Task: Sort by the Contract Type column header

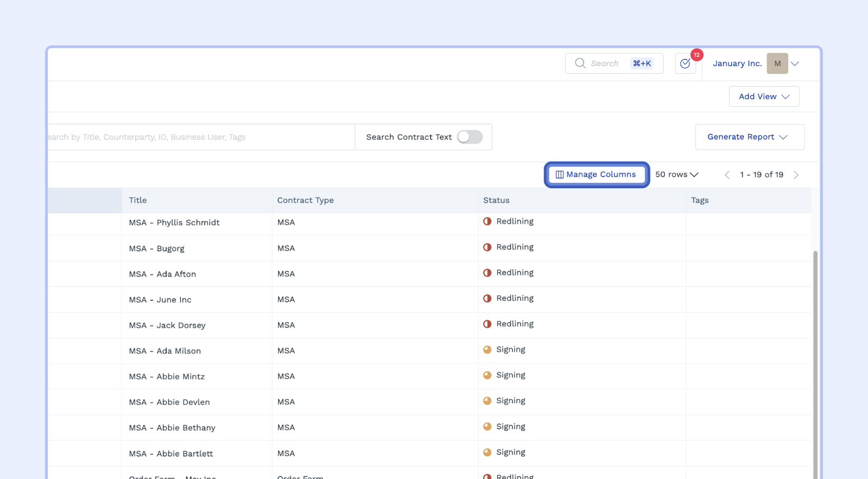Action: 305,200
